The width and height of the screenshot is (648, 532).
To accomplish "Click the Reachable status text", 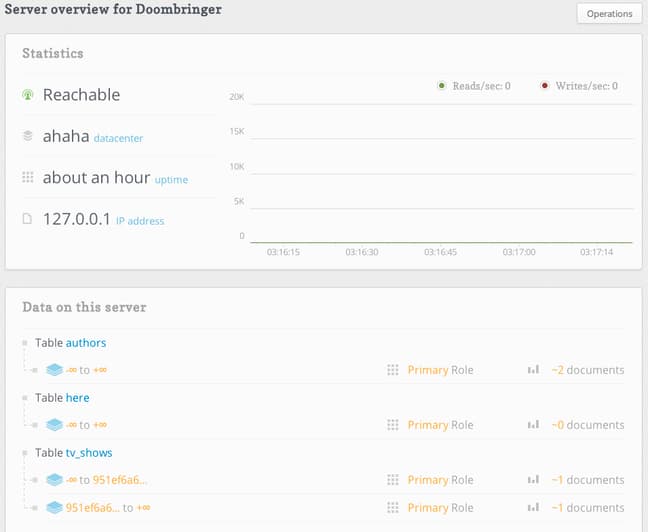I will [x=81, y=95].
